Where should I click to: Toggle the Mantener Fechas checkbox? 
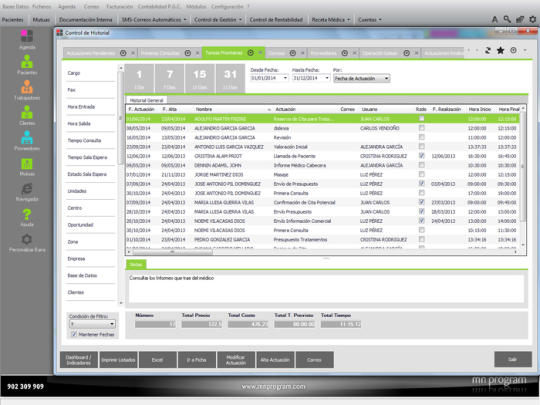[x=74, y=334]
